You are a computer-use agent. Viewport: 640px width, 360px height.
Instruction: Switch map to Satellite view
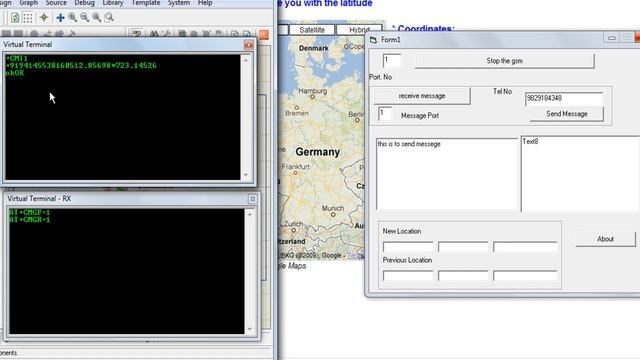click(312, 30)
